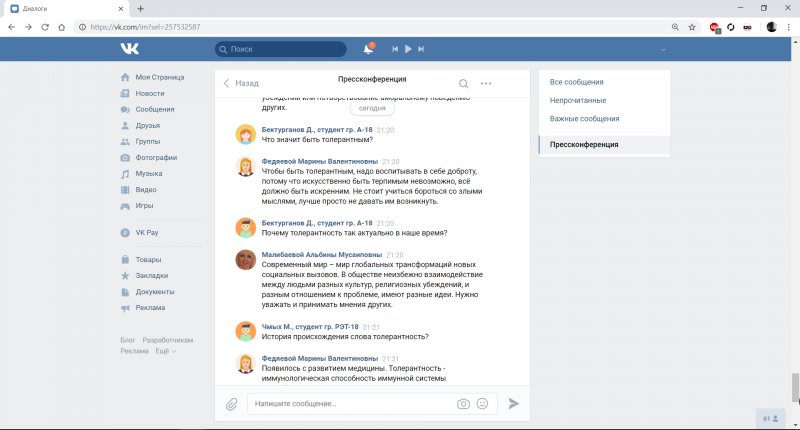This screenshot has height=430, width=800.
Task: Click the VK logo in header
Action: point(130,48)
